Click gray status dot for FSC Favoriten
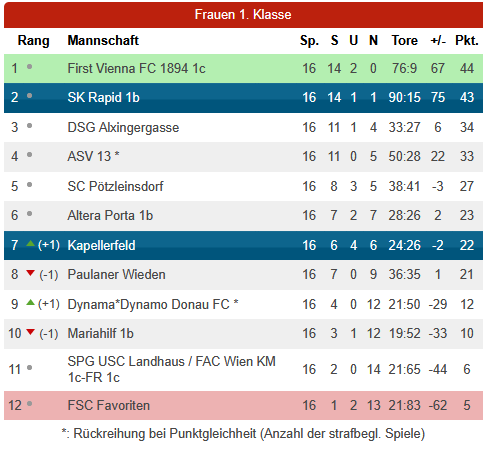The height and width of the screenshot is (449, 486). (29, 404)
